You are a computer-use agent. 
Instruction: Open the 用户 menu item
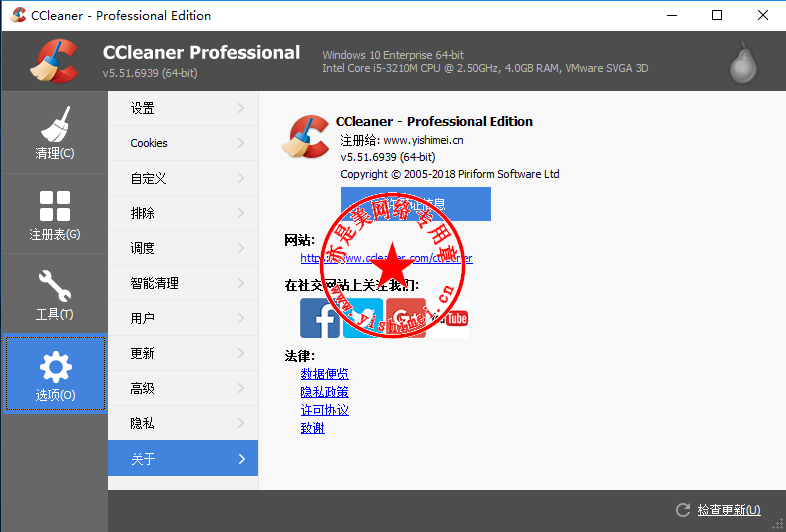point(183,318)
